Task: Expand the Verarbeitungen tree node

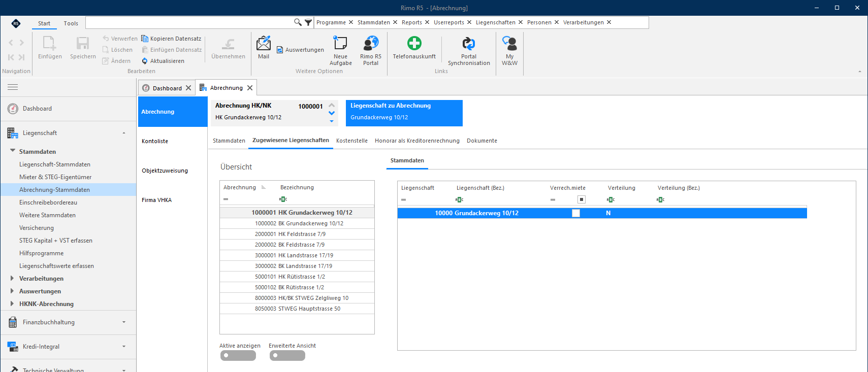Action: pos(12,278)
